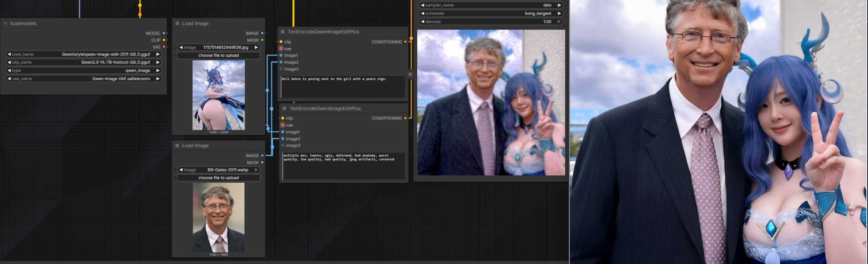
Task: Switch type to next option with right arrow
Action: click(x=158, y=71)
